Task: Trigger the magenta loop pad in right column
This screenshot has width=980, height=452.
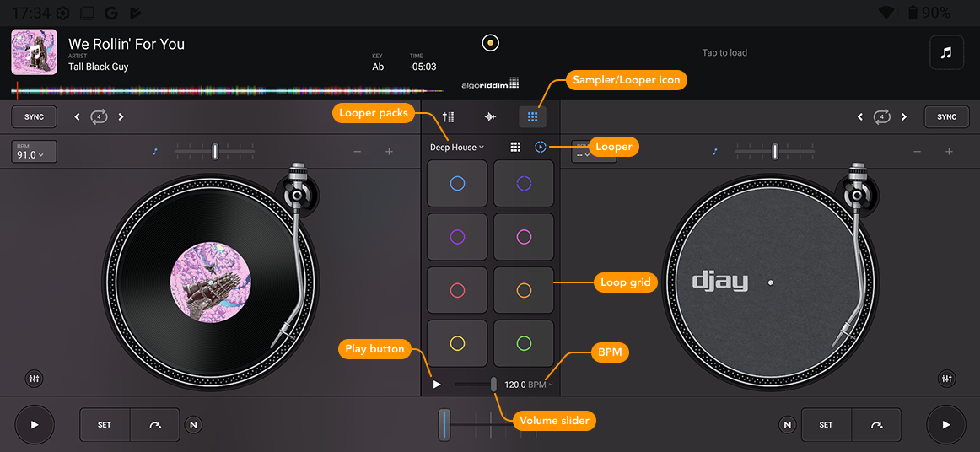Action: [x=524, y=237]
